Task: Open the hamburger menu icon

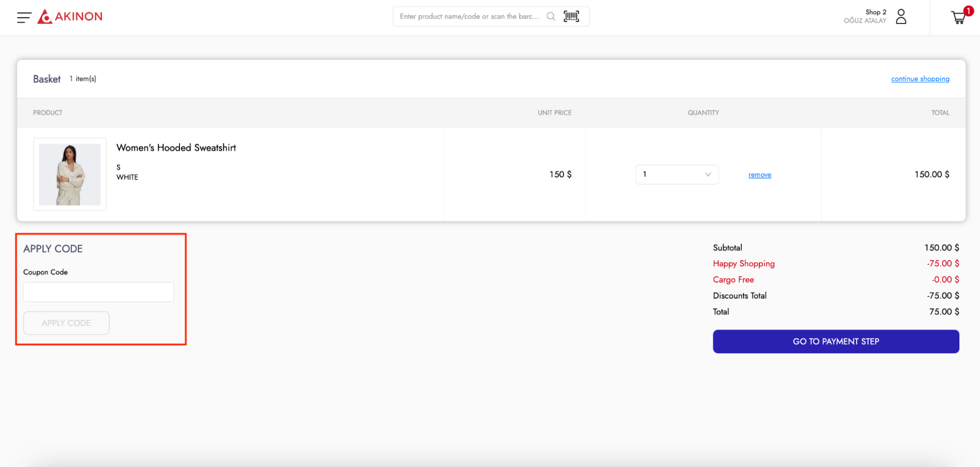Action: 24,17
